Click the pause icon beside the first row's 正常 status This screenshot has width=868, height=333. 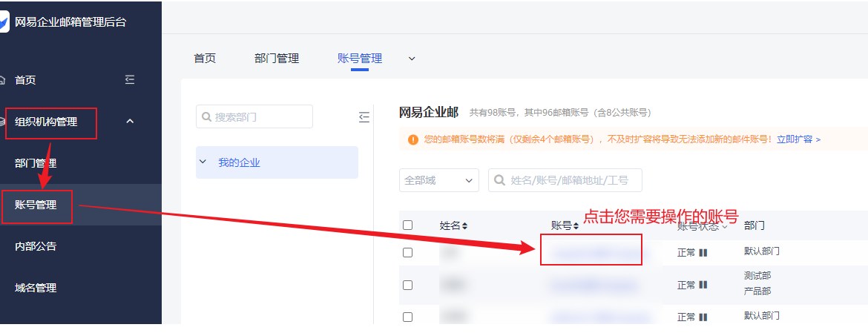[x=703, y=252]
